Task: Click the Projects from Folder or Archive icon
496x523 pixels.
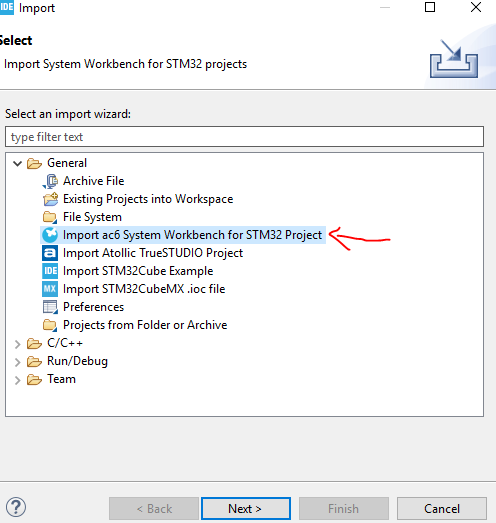Action: (x=50, y=325)
